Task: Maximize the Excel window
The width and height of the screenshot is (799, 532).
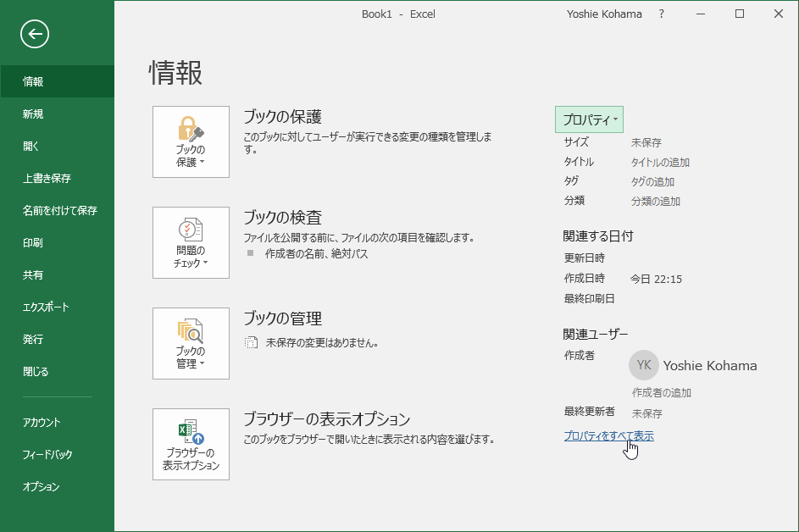Action: click(740, 14)
